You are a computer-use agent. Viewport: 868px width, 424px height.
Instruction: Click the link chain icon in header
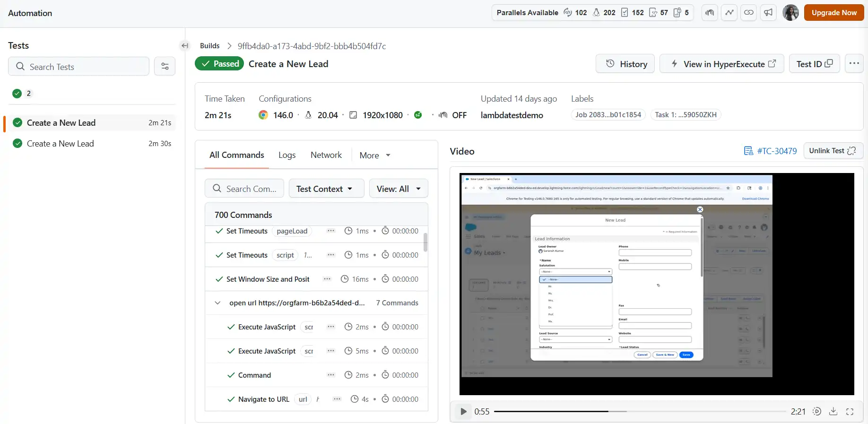click(x=749, y=13)
